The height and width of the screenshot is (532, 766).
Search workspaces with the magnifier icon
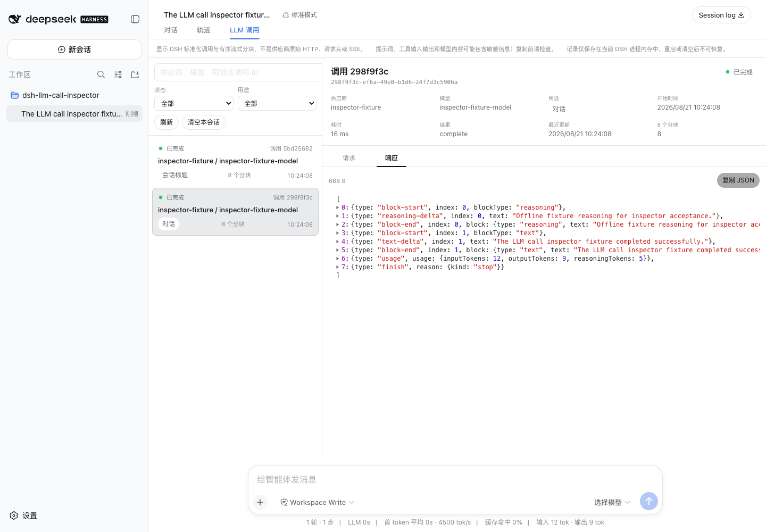point(101,74)
